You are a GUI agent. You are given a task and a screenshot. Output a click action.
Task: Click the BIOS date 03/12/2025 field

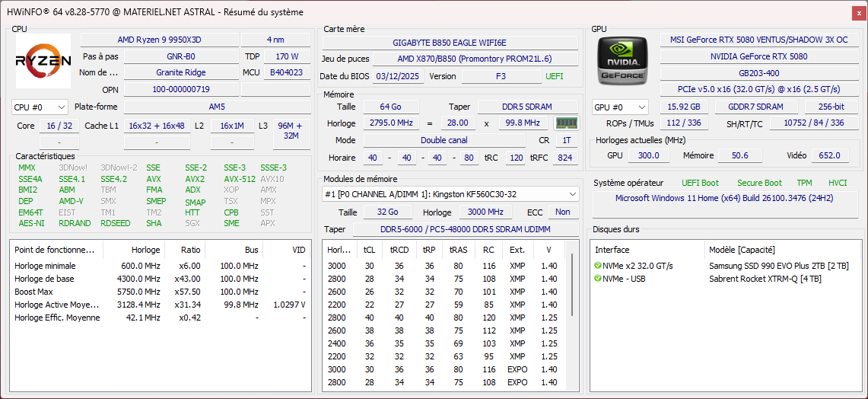point(399,76)
